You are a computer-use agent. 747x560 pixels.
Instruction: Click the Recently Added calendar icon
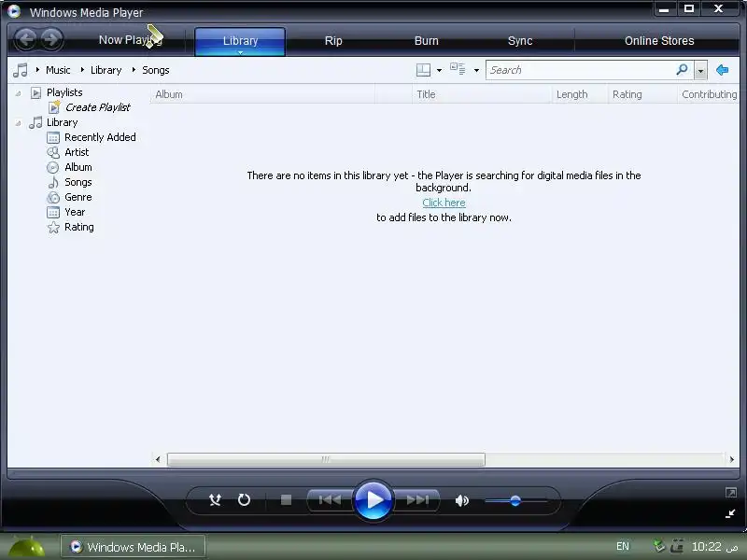pos(53,137)
